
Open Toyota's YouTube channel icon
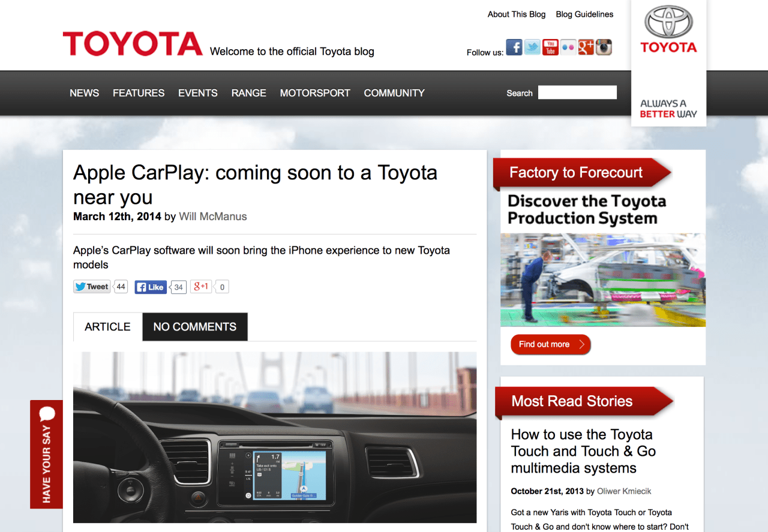[x=550, y=47]
